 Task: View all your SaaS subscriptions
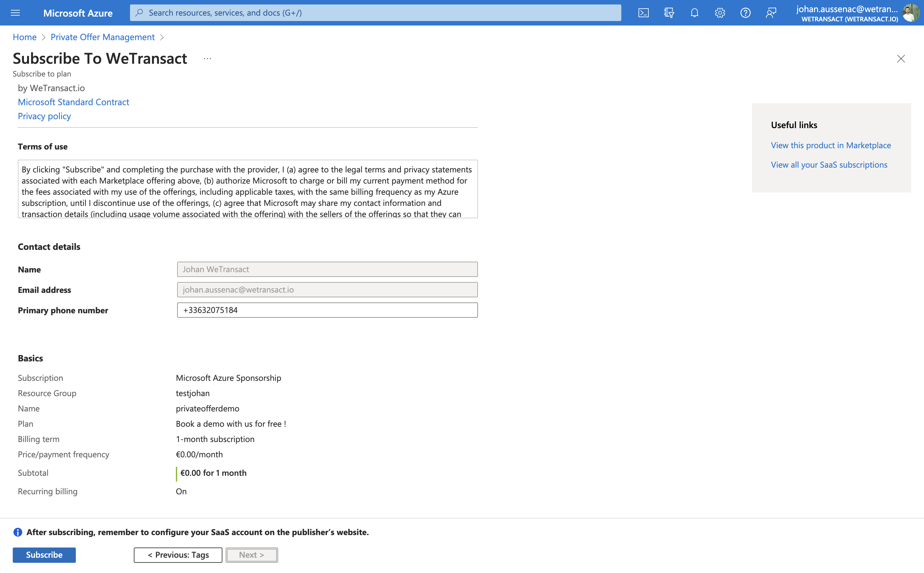point(829,164)
